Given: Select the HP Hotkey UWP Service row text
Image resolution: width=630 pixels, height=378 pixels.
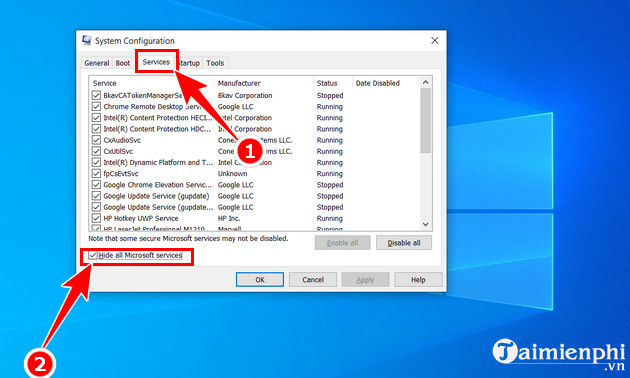Looking at the screenshot, I should click(141, 219).
